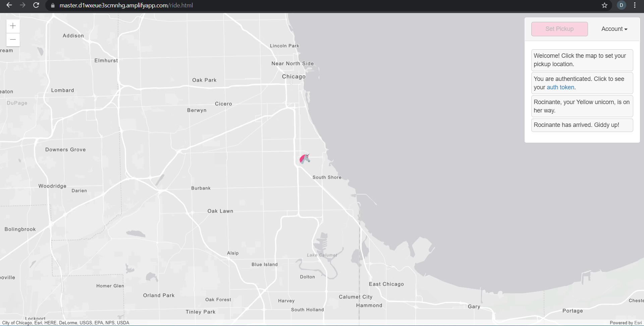Click the Calumet City map label
Viewport: 644px width, 326px height.
356,297
